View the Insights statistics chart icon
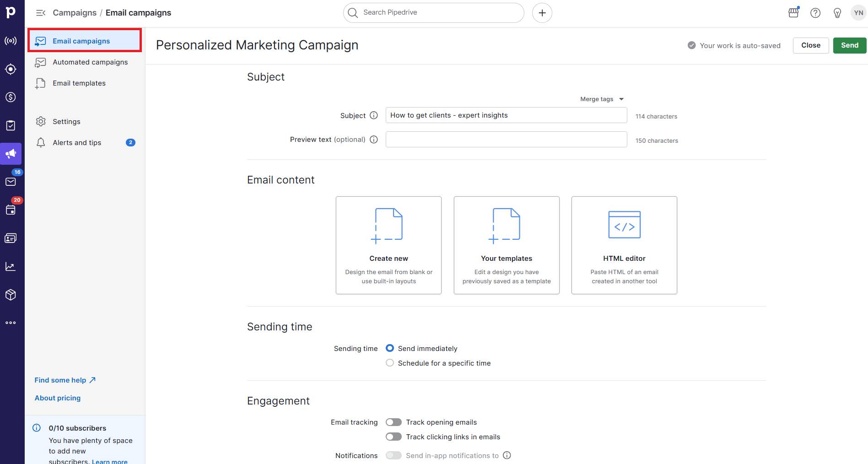This screenshot has width=868, height=464. pyautogui.click(x=11, y=266)
